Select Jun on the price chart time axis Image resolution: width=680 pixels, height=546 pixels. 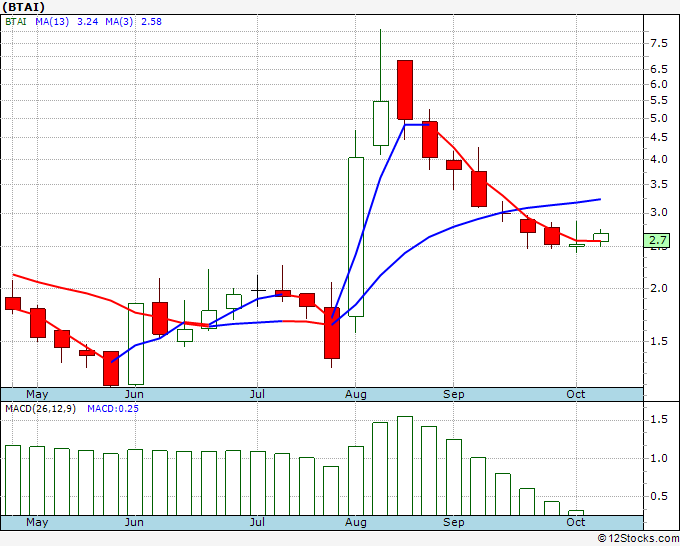[134, 394]
